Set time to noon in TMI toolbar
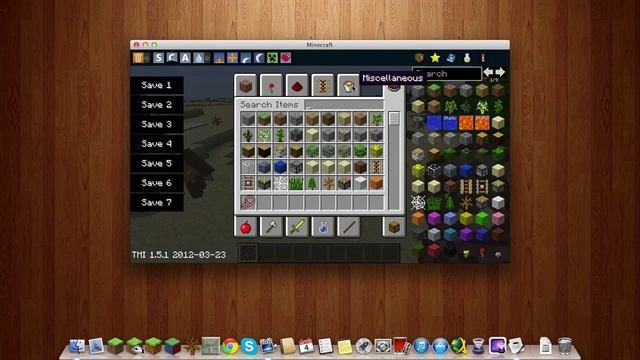 click(x=232, y=58)
